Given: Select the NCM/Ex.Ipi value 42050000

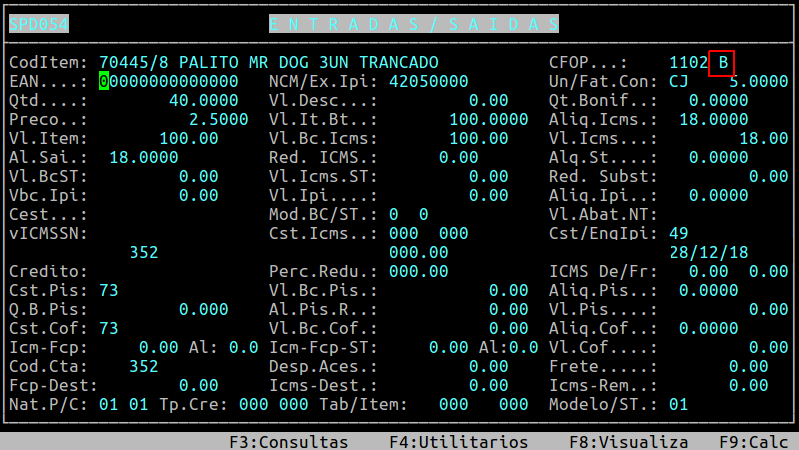Looking at the screenshot, I should (429, 81).
